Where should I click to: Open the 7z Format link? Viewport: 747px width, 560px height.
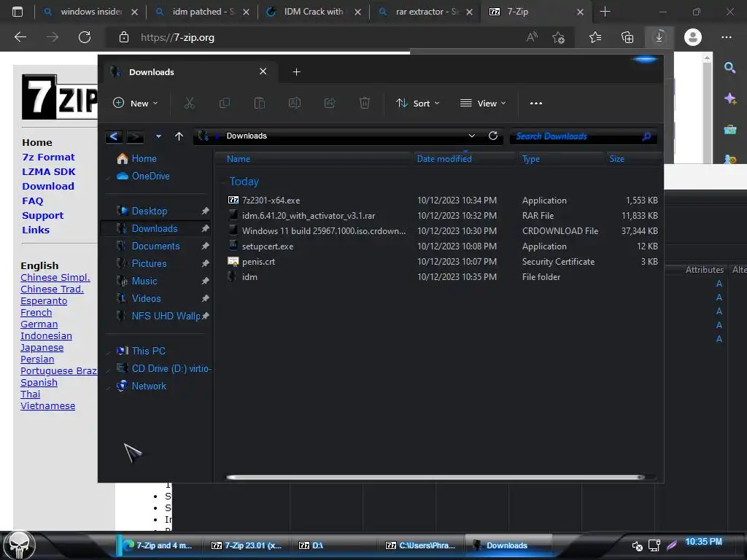pos(48,157)
